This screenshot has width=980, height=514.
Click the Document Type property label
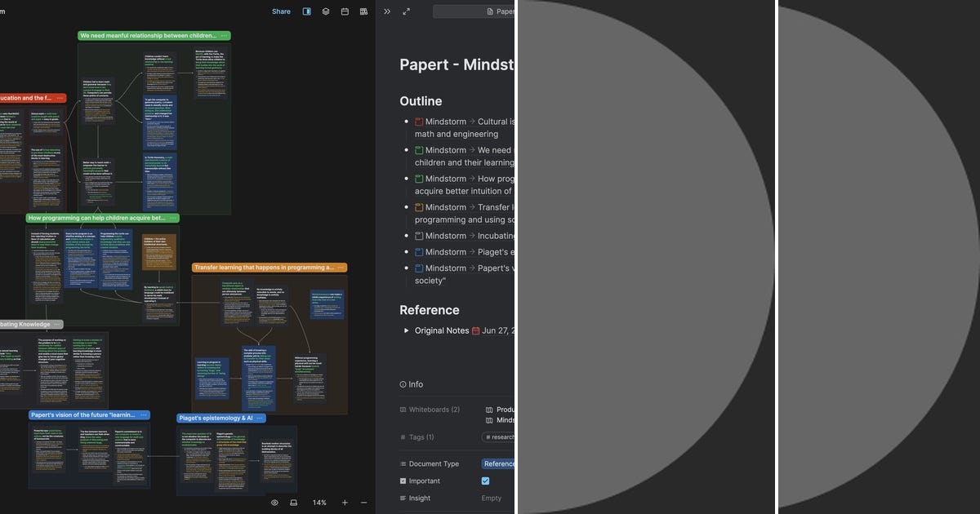429,463
